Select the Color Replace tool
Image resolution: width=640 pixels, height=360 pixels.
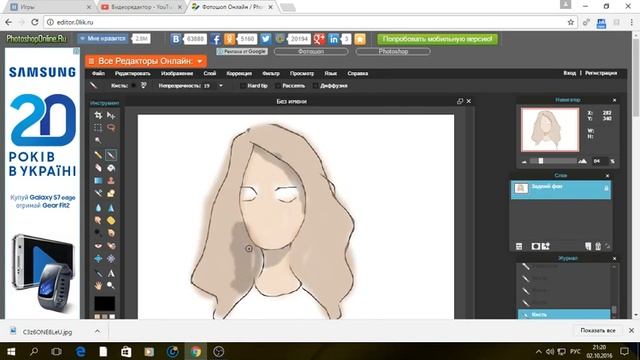(x=98, y=193)
